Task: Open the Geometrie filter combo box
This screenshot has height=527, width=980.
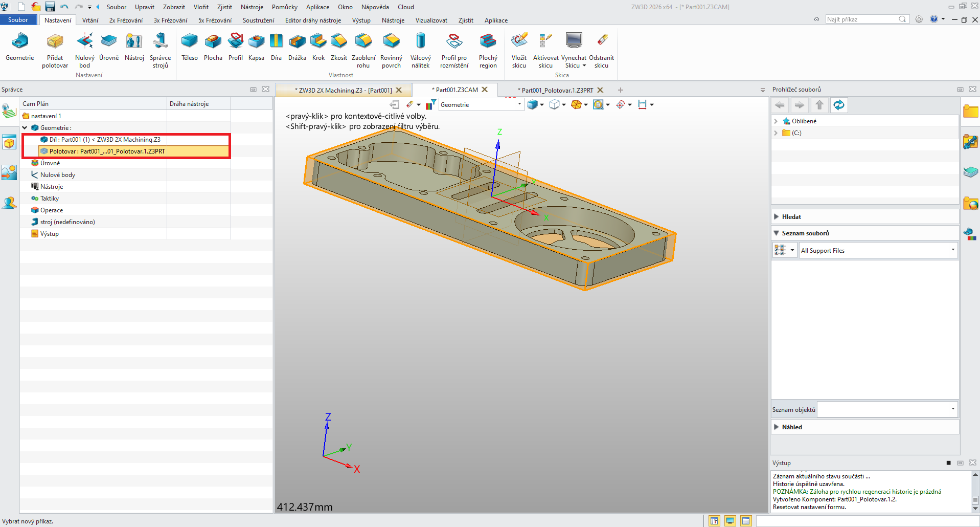Action: [x=481, y=105]
